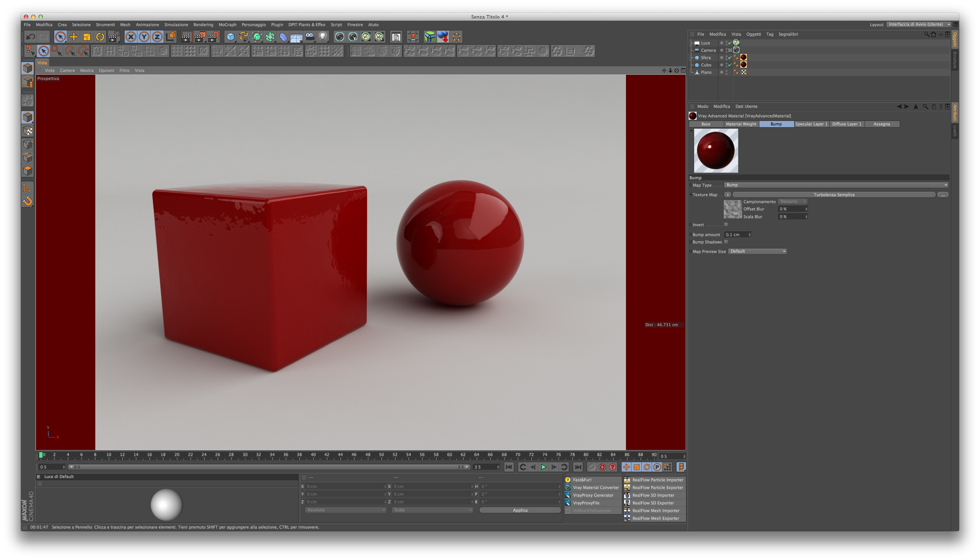Viewport: 980px width, 560px height.
Task: Toggle the X axis lock
Action: pyautogui.click(x=131, y=37)
